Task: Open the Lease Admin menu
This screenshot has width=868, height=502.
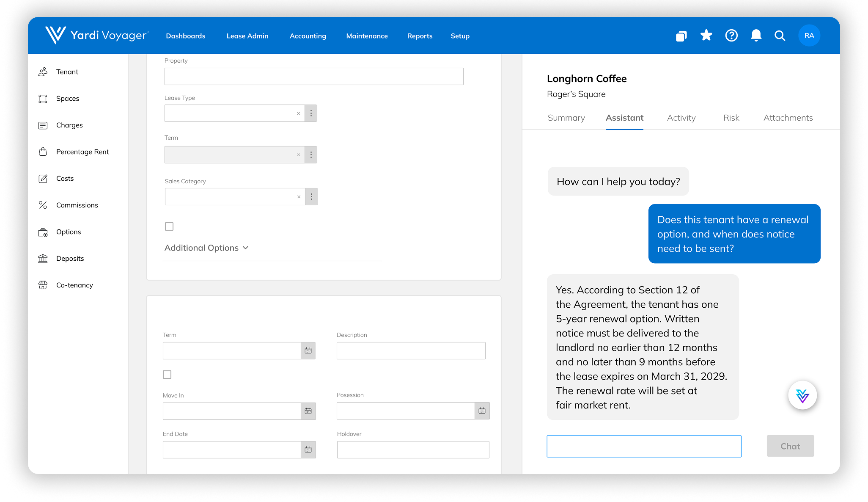Action: click(247, 36)
